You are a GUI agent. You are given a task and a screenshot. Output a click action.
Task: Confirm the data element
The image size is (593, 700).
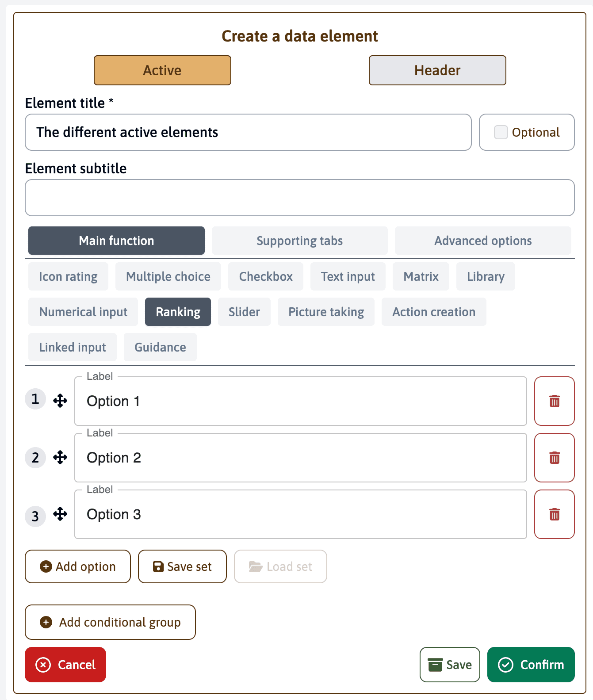coord(531,665)
